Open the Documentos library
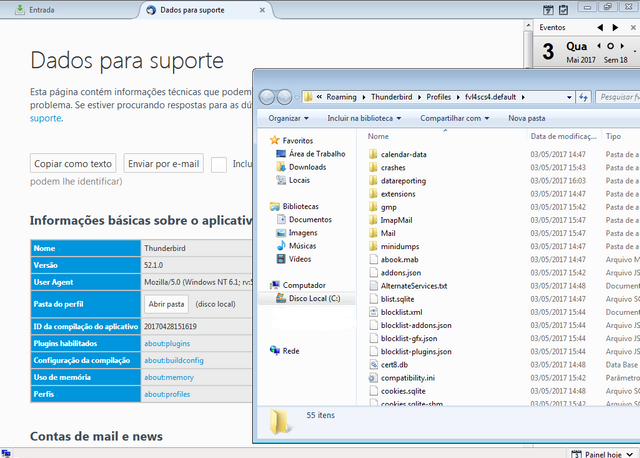Screen dimensions: 640x458 coord(304,220)
